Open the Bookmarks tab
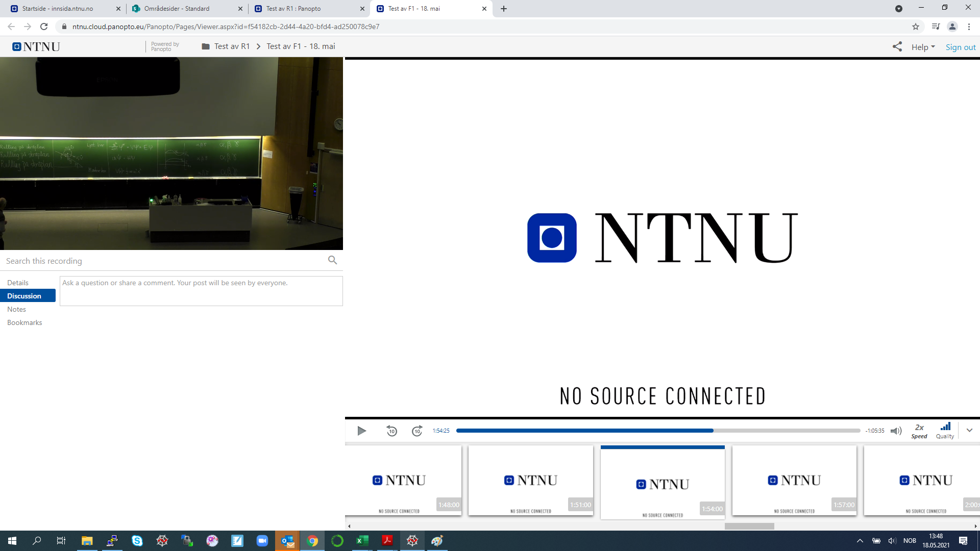 (x=24, y=322)
